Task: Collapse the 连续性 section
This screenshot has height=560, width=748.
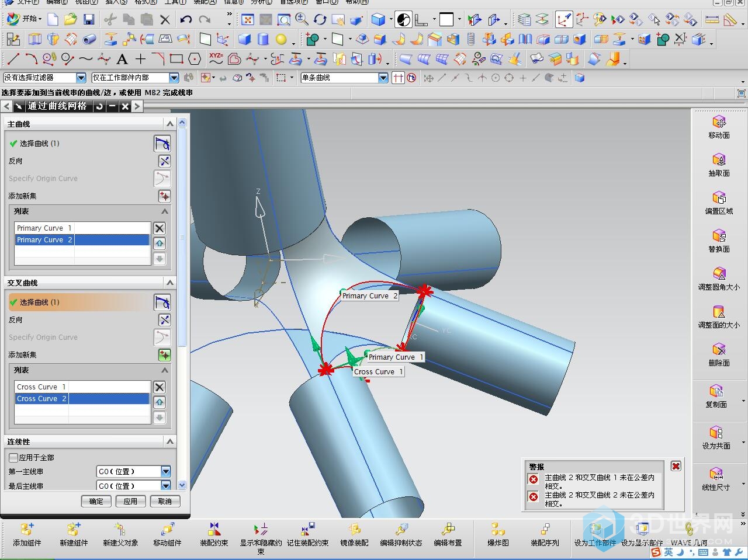Action: [x=170, y=441]
